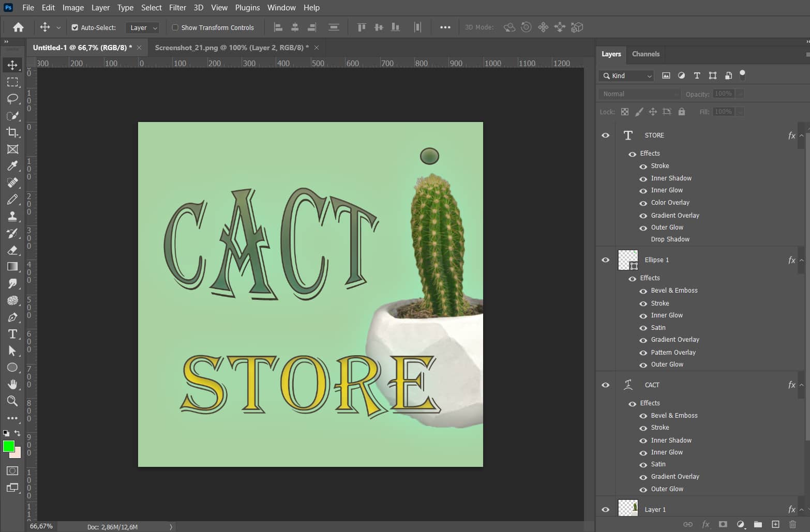
Task: Click the green foreground color swatch
Action: coord(8,447)
